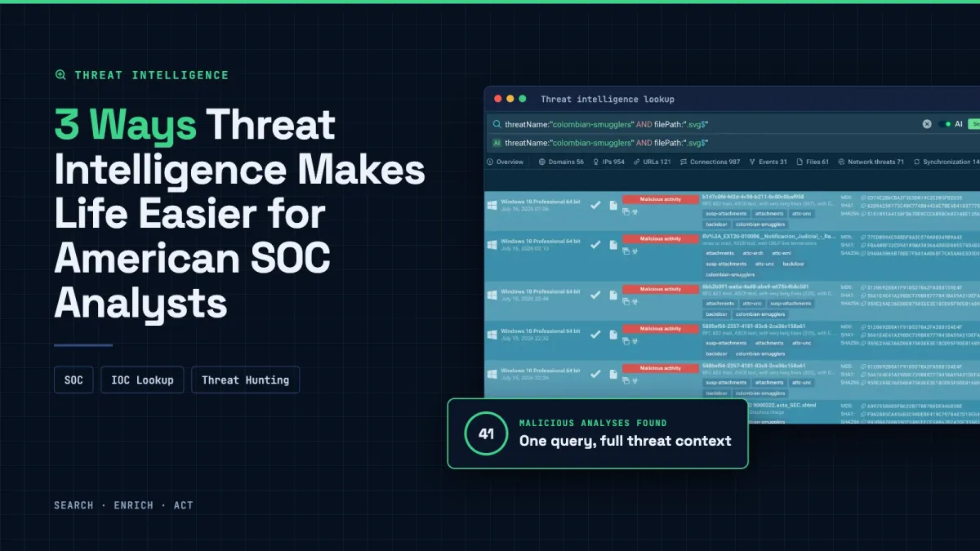980x551 pixels.
Task: Click the file icon in the 22:32 row
Action: [x=613, y=334]
